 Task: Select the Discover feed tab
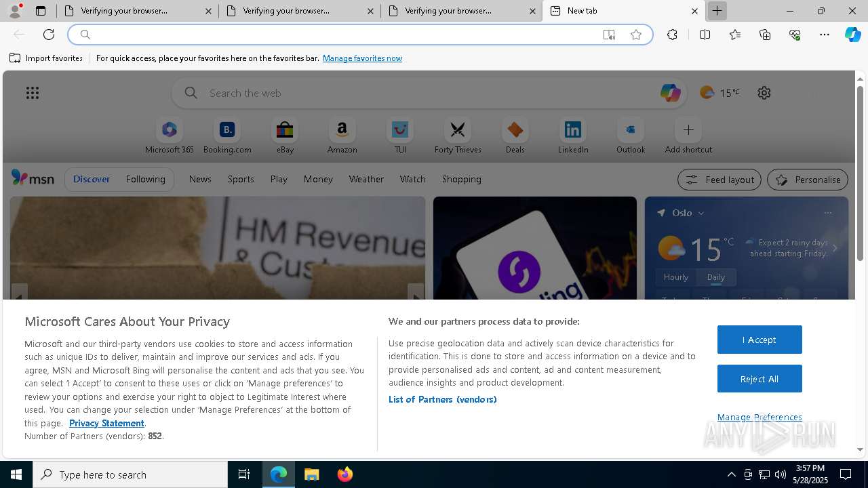click(x=92, y=179)
